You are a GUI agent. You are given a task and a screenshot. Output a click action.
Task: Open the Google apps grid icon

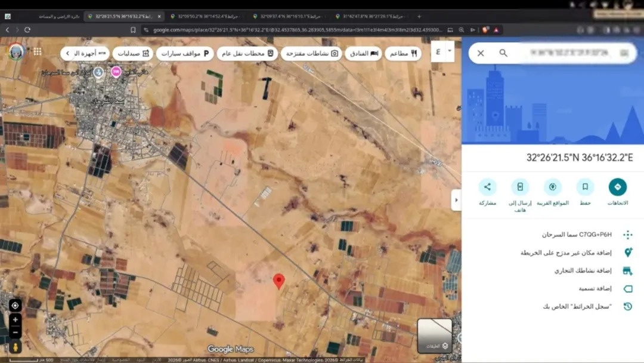tap(38, 52)
